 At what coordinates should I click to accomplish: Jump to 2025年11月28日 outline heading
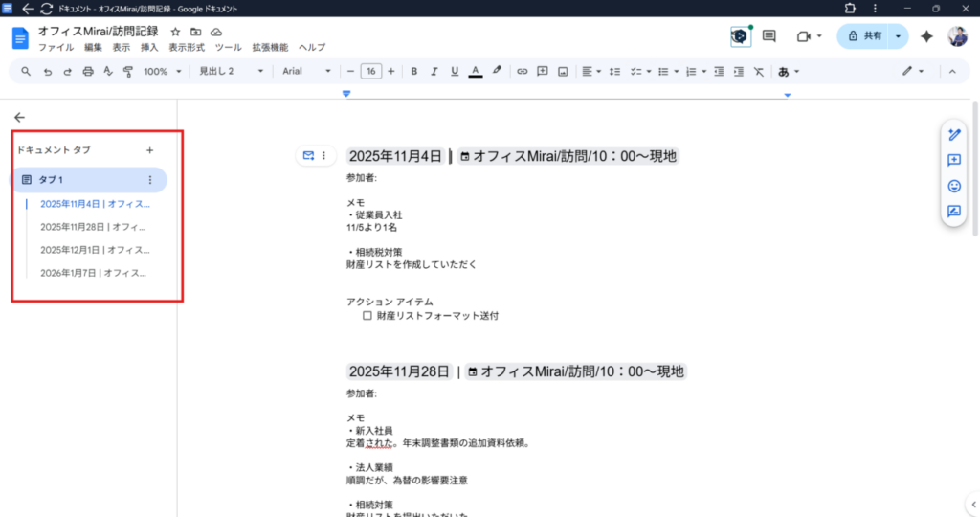93,227
